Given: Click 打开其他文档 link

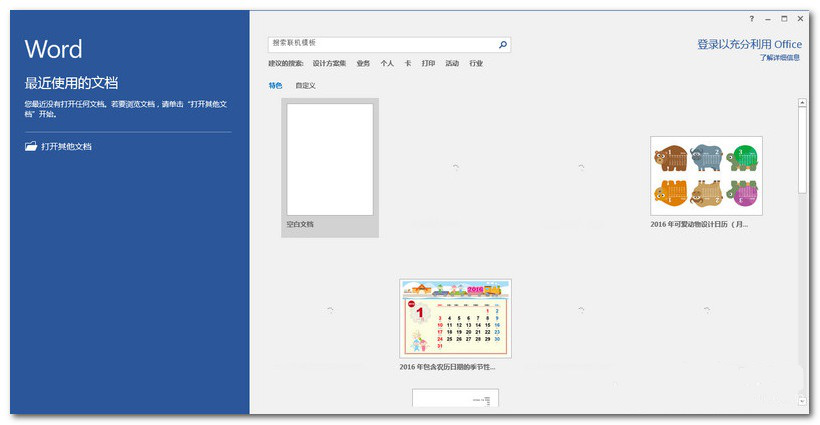Looking at the screenshot, I should [66, 146].
